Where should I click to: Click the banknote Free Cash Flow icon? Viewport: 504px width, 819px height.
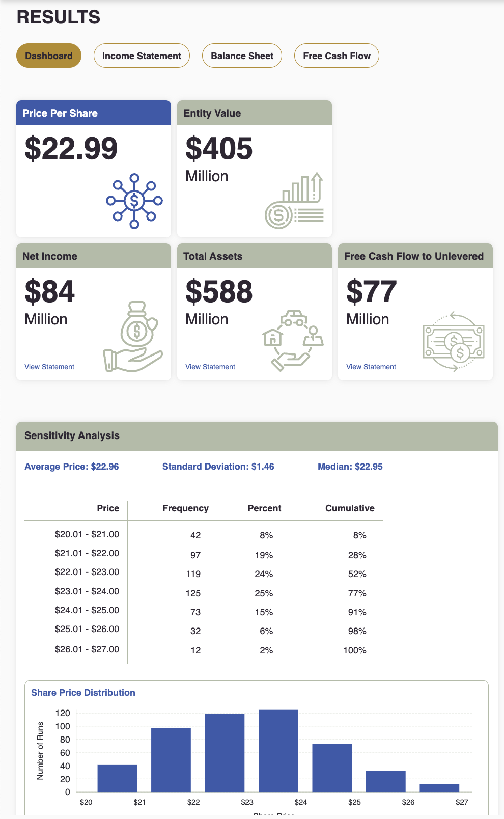454,342
